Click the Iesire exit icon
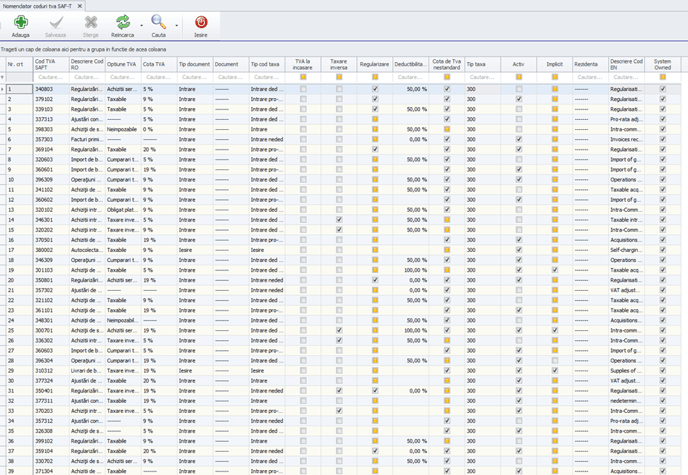Viewport: 688px width, 475px height. coord(200,21)
